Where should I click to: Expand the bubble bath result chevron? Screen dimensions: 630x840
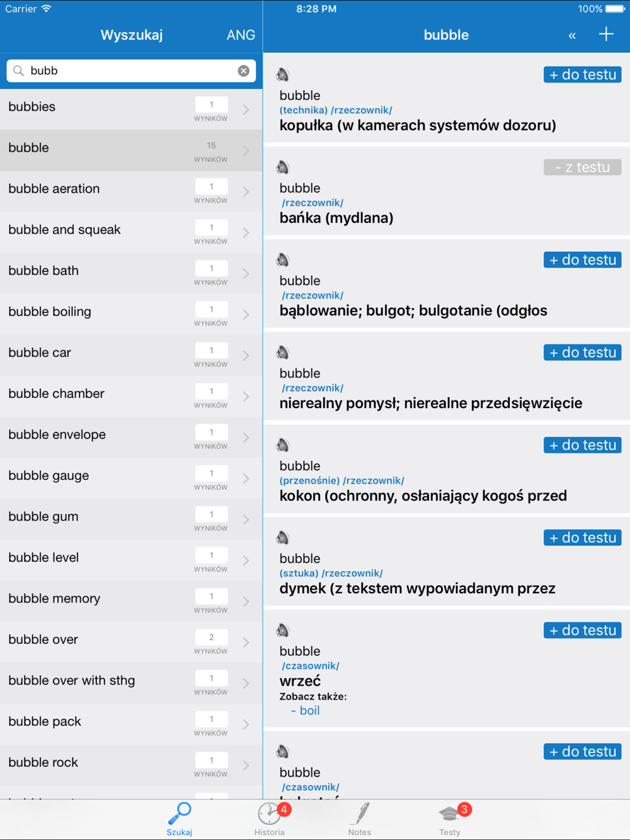[x=246, y=273]
